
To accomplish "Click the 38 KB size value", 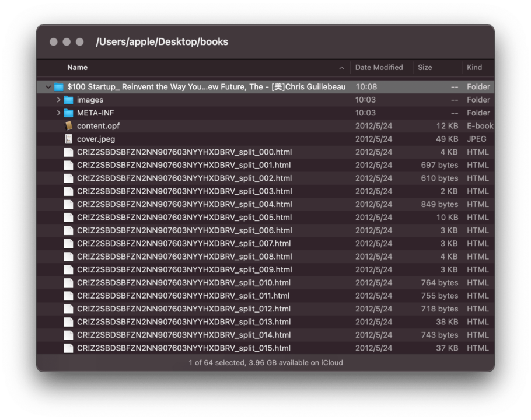I will click(447, 322).
